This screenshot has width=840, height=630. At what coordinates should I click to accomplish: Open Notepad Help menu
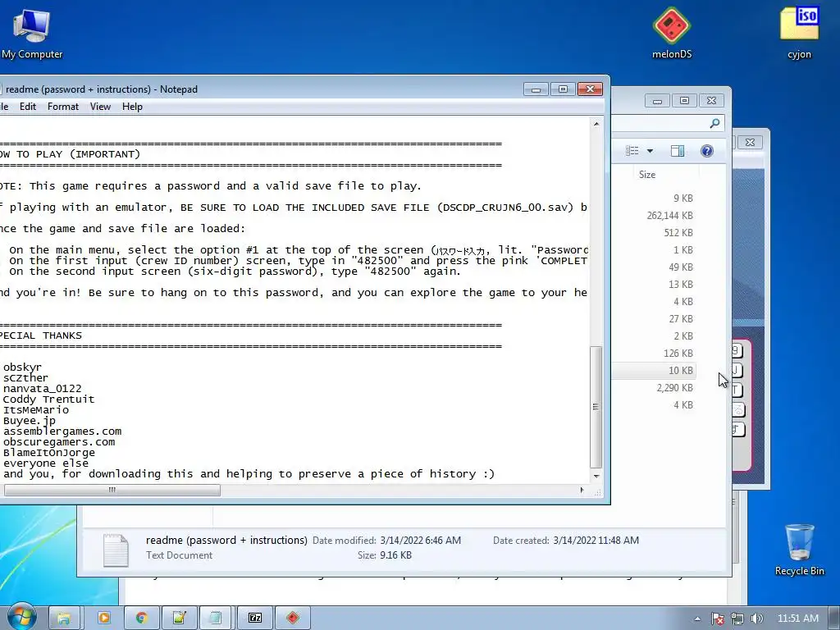pyautogui.click(x=132, y=107)
